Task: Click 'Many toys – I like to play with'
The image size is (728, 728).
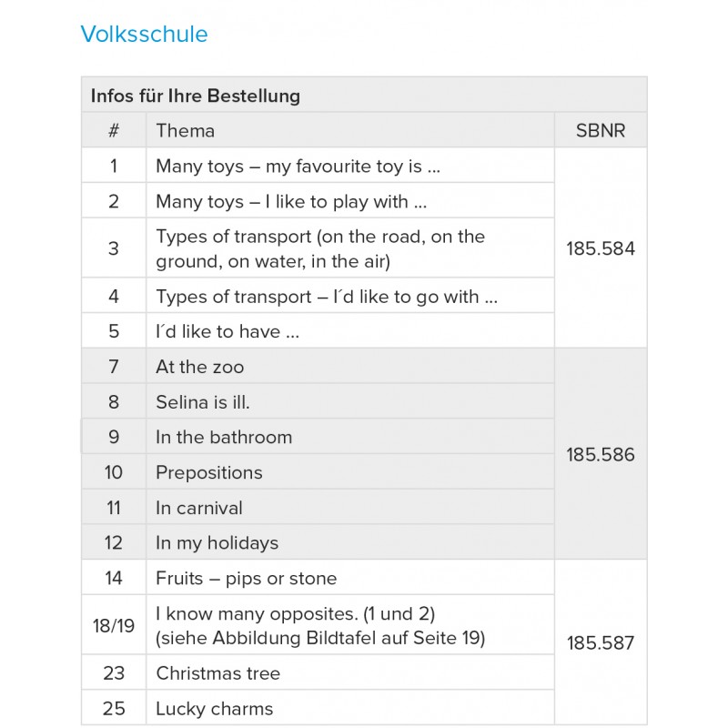Action: click(291, 202)
